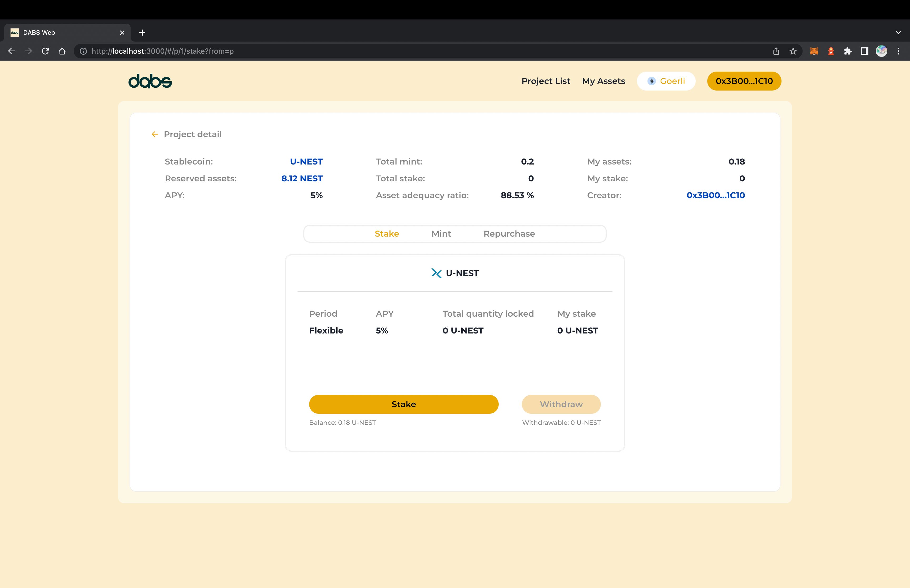Open new browser tab
910x588 pixels.
(142, 33)
